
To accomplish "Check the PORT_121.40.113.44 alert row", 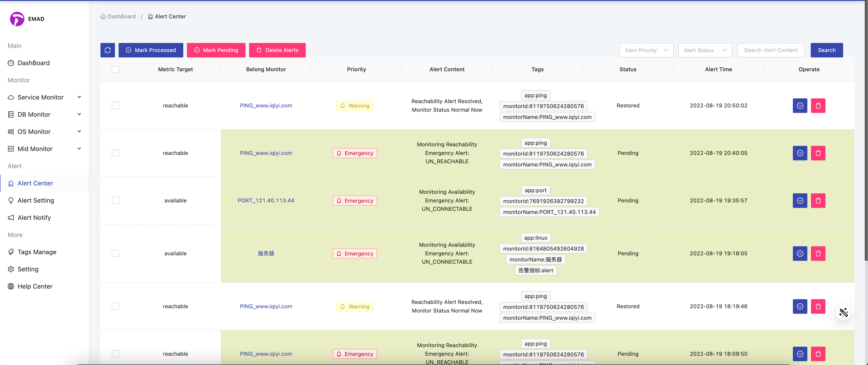I will coord(115,200).
